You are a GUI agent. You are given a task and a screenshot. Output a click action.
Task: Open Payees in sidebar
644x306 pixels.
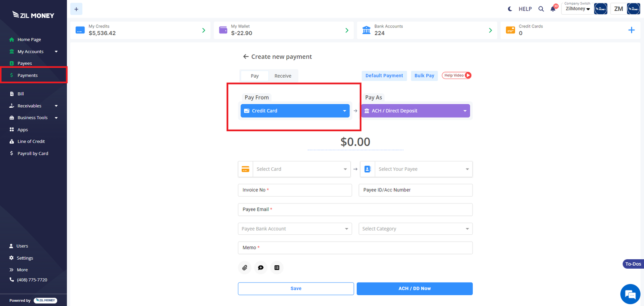coord(24,63)
